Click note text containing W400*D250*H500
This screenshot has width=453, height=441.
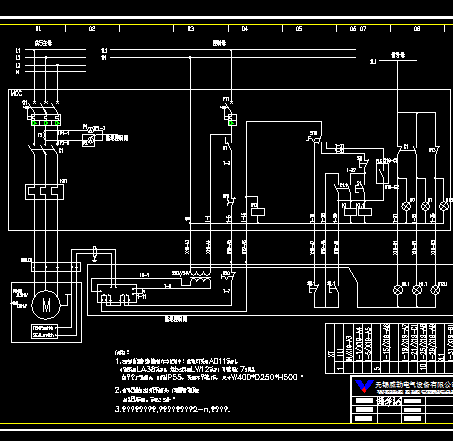pyautogui.click(x=212, y=377)
